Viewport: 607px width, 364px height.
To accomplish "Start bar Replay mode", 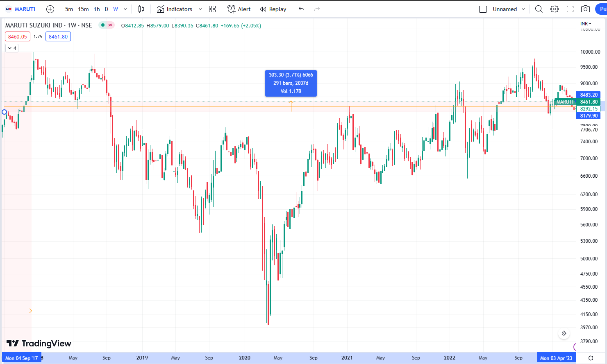I will pos(273,9).
